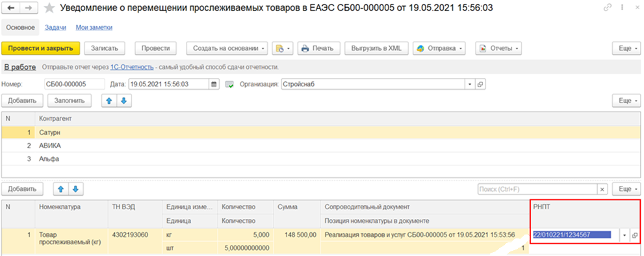644x256 pixels.
Task: Move the item row down in the lower table
Action: pos(75,189)
